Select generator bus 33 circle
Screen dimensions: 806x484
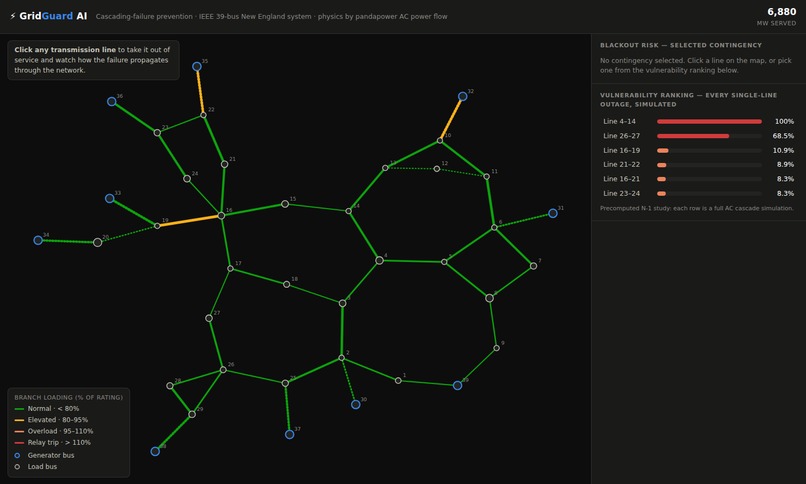109,198
